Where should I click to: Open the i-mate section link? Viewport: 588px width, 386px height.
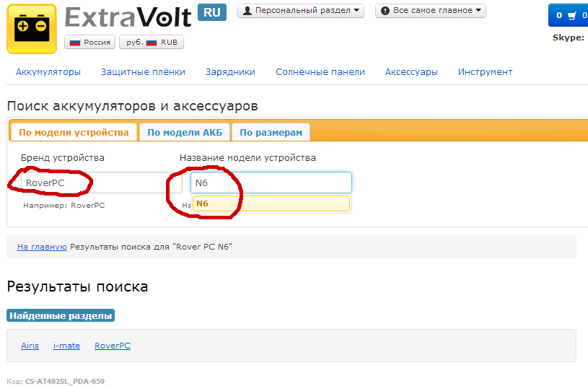(67, 346)
